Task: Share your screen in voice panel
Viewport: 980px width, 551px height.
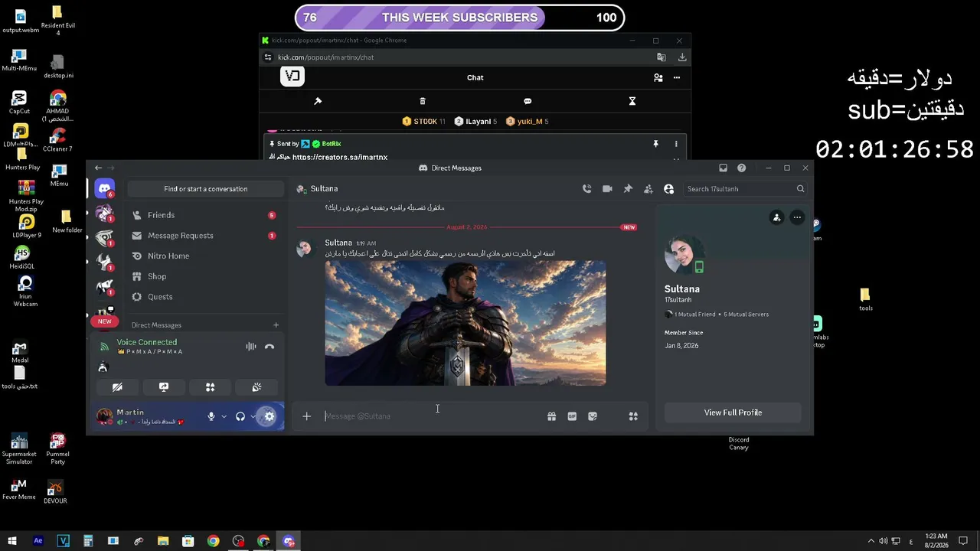Action: click(164, 387)
